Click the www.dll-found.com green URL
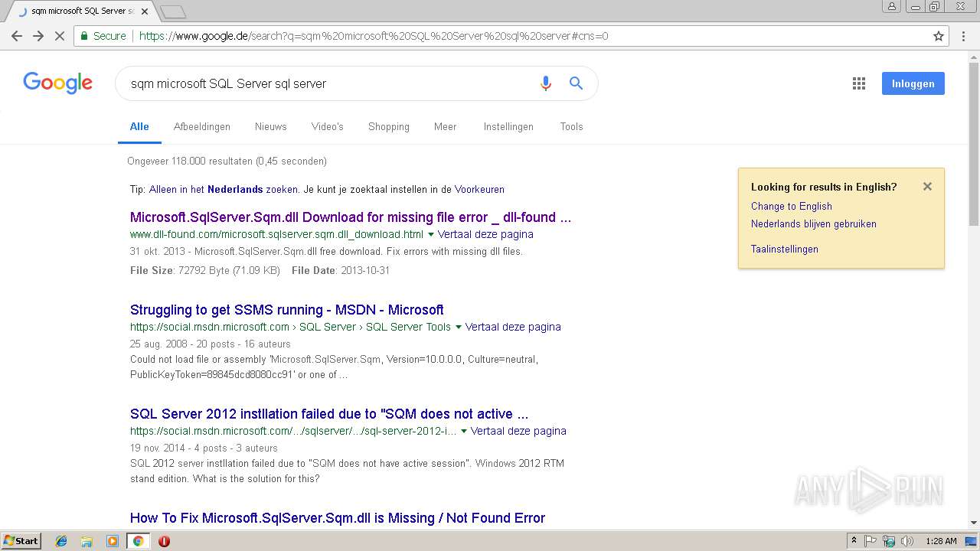 coord(276,235)
